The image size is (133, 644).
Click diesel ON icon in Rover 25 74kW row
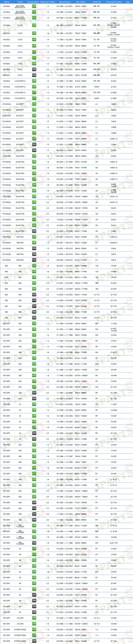click(34, 433)
